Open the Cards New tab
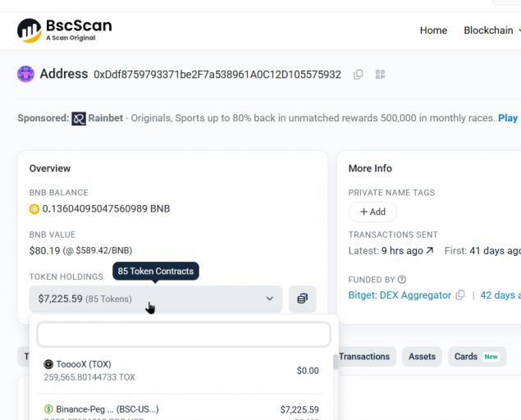Viewport: 521px width, 420px height. [478, 357]
